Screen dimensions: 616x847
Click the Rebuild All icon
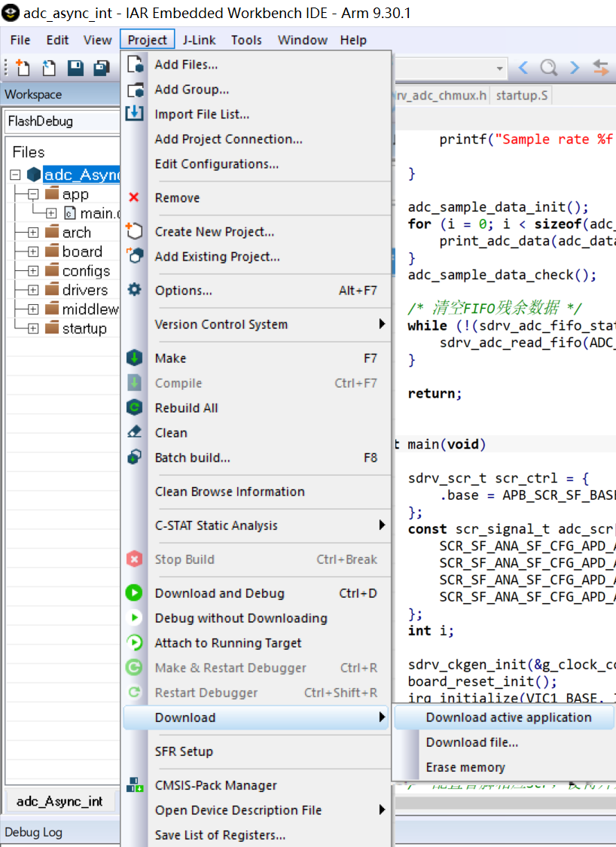[x=134, y=408]
